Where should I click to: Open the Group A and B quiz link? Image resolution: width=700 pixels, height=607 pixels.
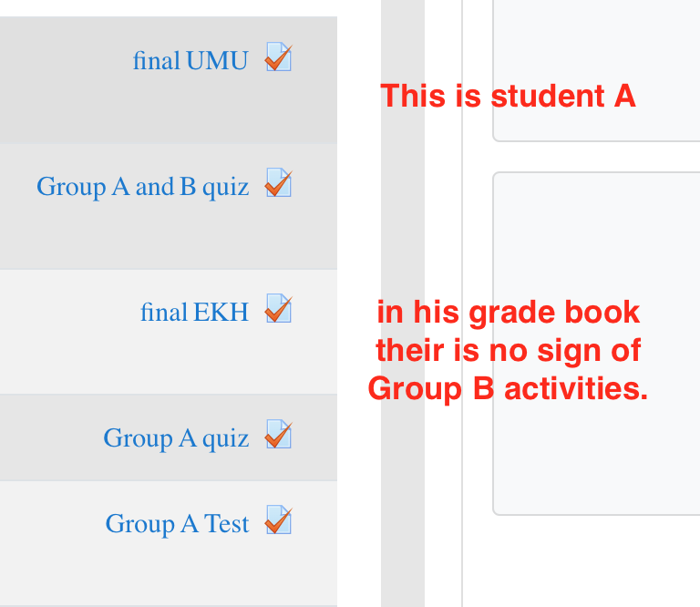pos(142,187)
